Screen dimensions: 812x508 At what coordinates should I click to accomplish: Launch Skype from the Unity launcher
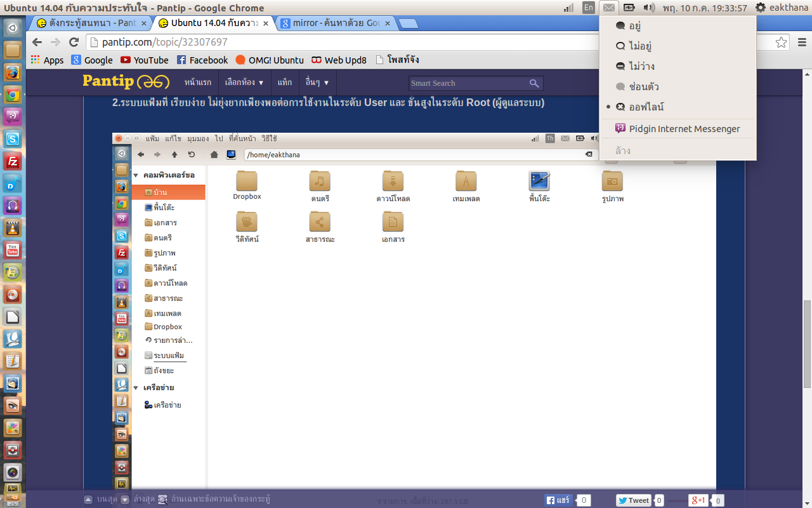pyautogui.click(x=13, y=139)
